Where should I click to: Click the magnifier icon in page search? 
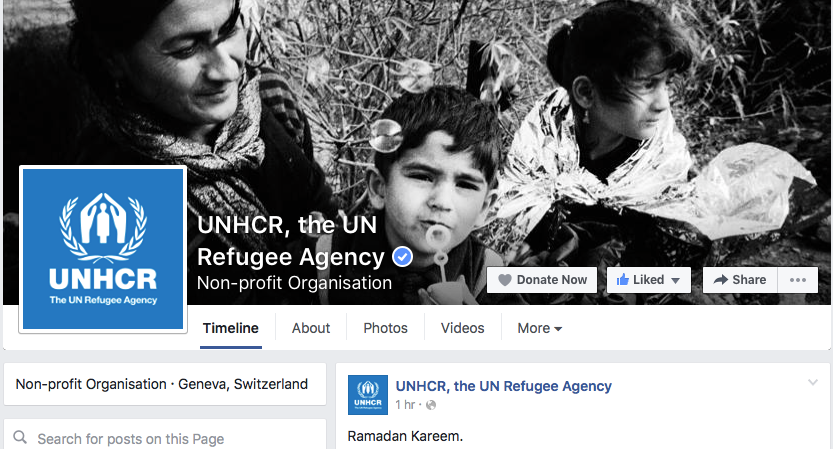[x=20, y=437]
